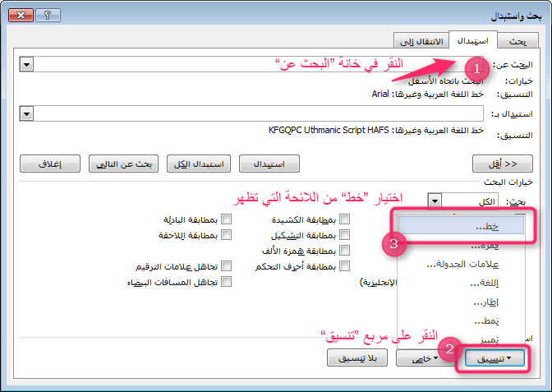Click the help question mark button
The width and height of the screenshot is (552, 392).
click(x=54, y=14)
